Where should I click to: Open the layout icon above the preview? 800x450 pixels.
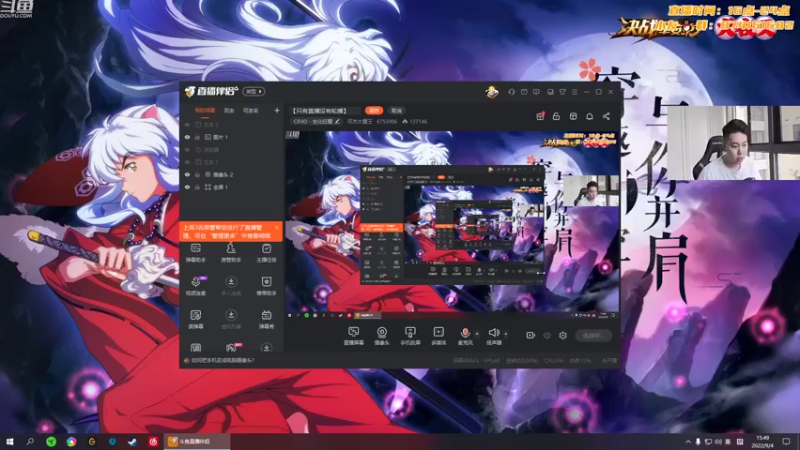pos(573,116)
